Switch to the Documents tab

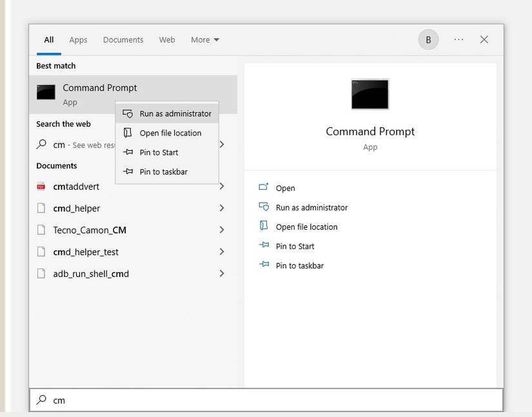tap(123, 40)
